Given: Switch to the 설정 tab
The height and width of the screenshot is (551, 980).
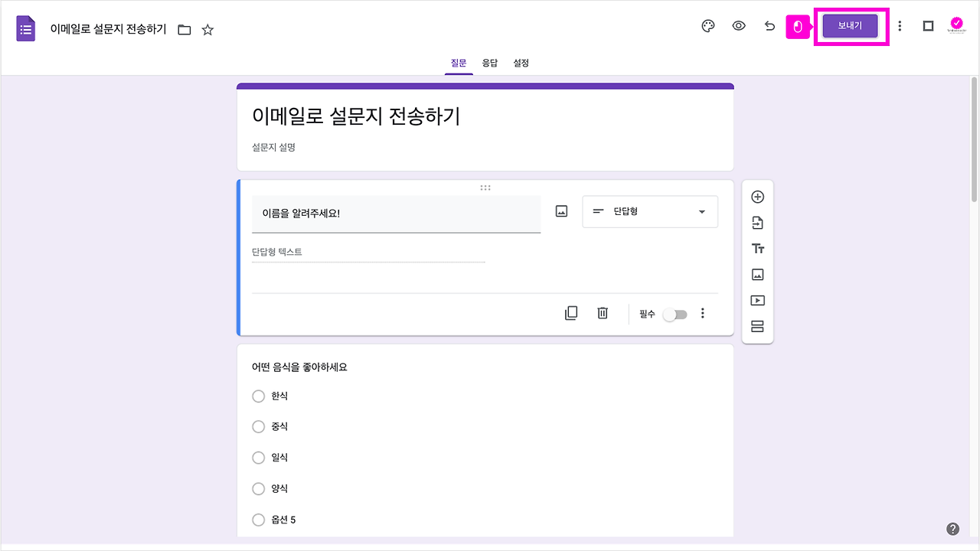Looking at the screenshot, I should [521, 63].
